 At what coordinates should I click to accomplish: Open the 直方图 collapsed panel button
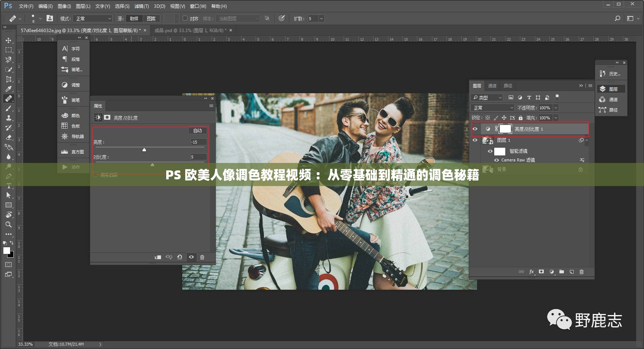pos(73,152)
